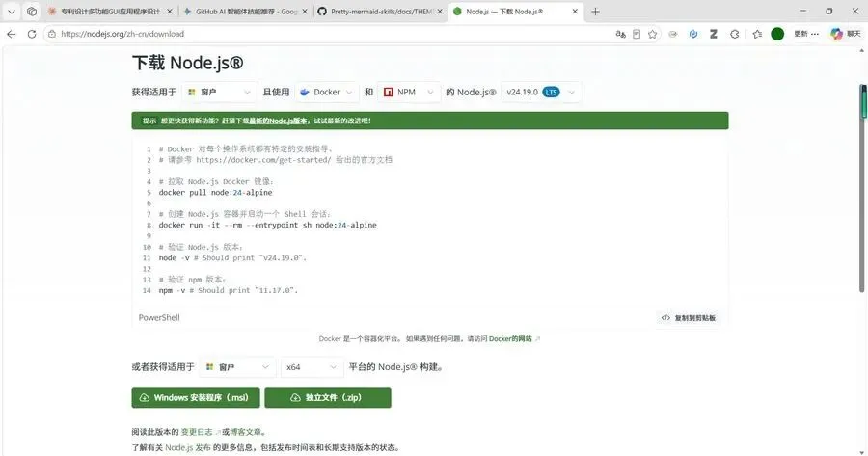868x456 pixels.
Task: Click the docker run --entrypoint sh code line
Action: (268, 226)
